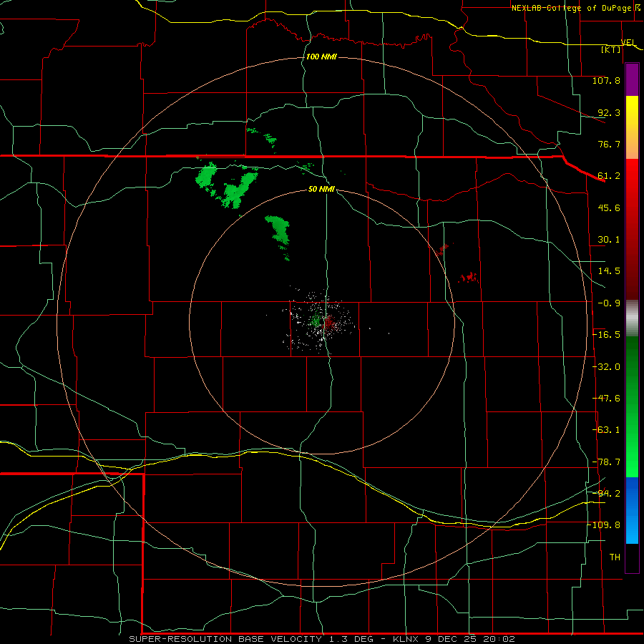Click the VEL label above the color scale
This screenshot has height=644, width=644.
(628, 42)
